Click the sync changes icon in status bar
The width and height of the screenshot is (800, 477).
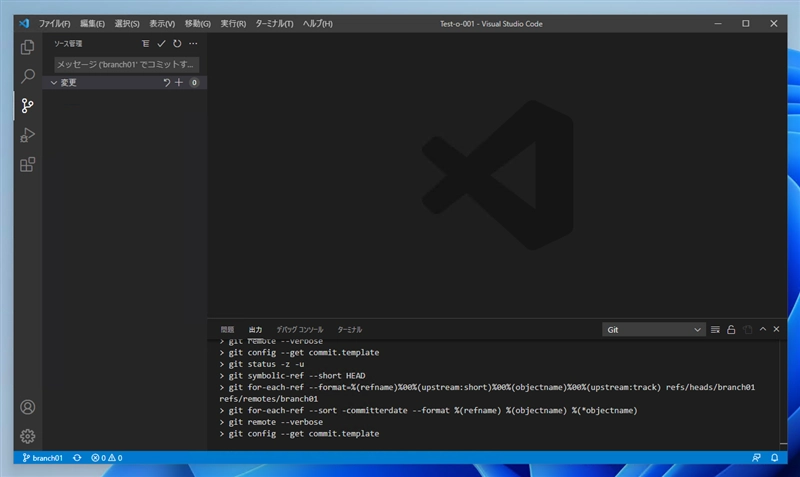pyautogui.click(x=77, y=458)
